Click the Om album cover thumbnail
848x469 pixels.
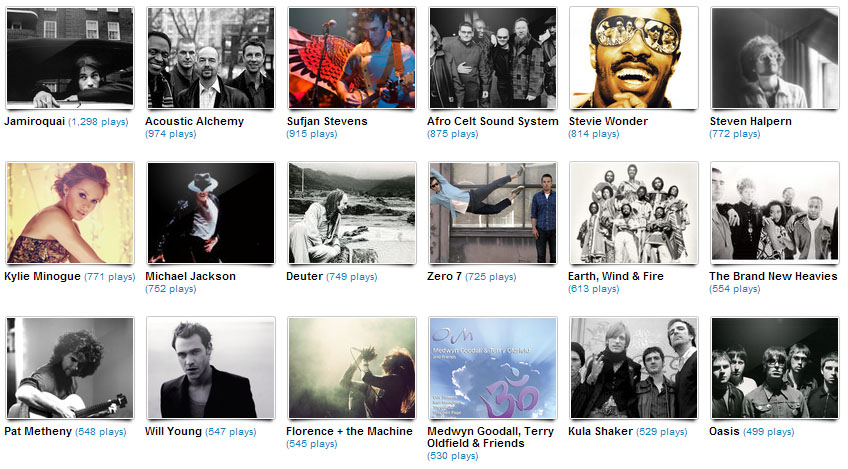tap(493, 368)
